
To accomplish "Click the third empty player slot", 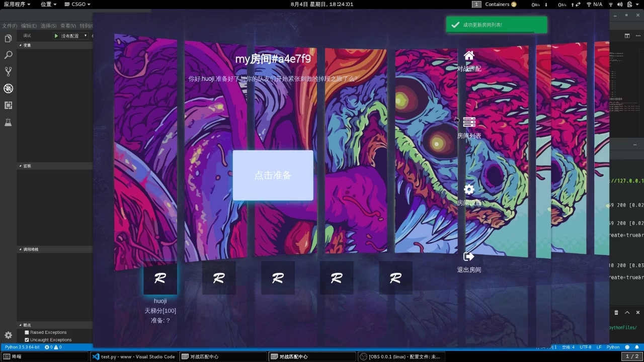I will click(278, 278).
